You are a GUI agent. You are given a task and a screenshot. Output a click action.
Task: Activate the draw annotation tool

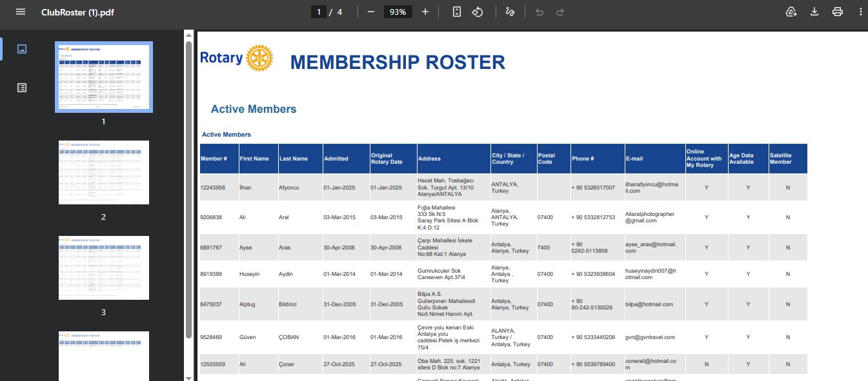(x=510, y=12)
